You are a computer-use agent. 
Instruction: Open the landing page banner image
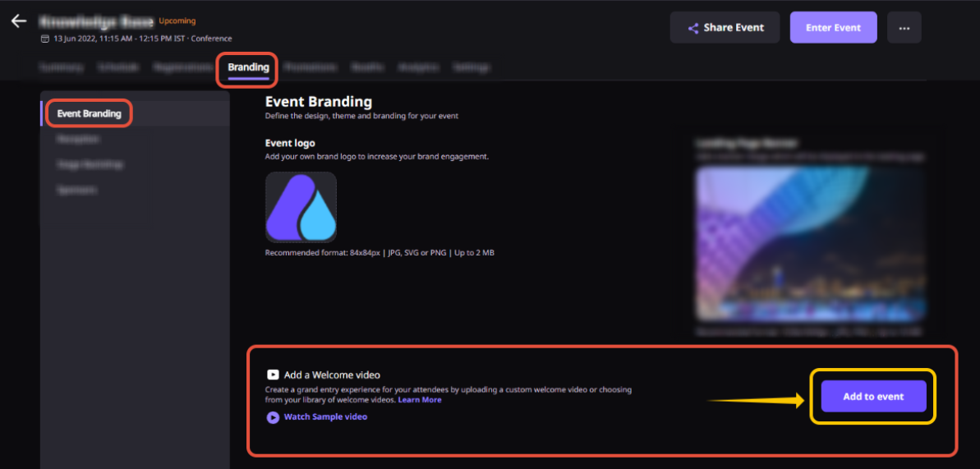pos(810,243)
